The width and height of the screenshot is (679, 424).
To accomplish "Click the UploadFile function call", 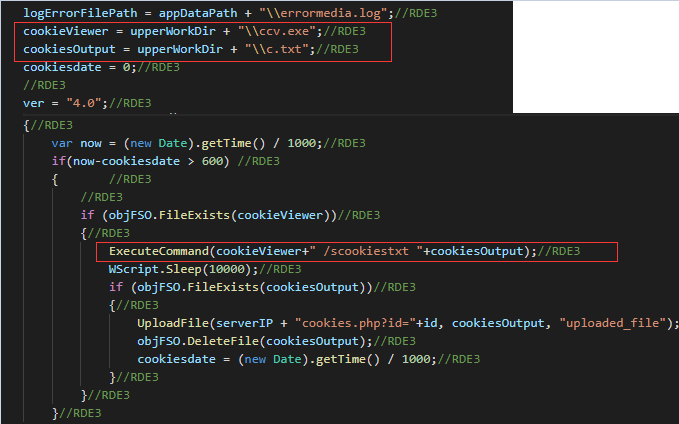I will [173, 323].
